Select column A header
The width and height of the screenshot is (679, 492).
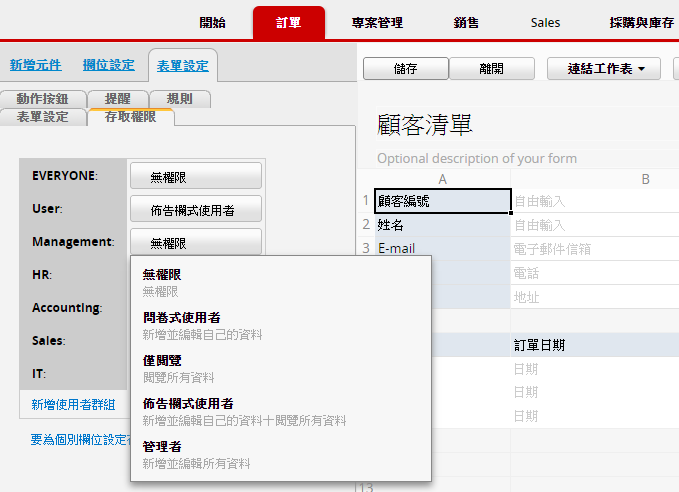442,179
